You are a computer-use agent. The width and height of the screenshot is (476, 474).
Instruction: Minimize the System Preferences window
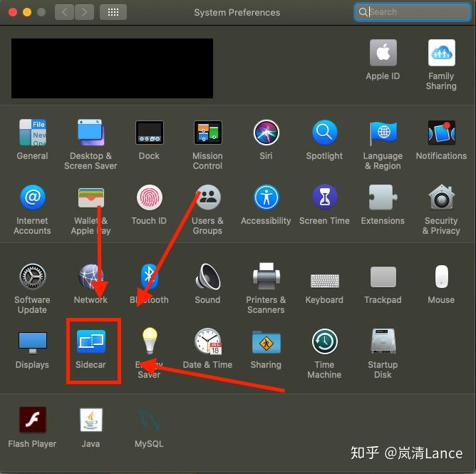click(x=27, y=12)
